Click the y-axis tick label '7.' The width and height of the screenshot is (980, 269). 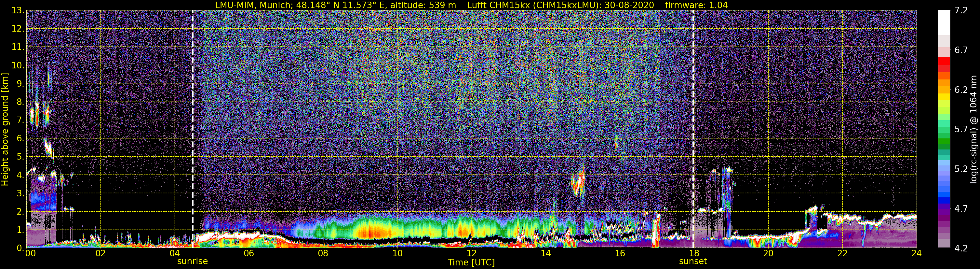20,120
